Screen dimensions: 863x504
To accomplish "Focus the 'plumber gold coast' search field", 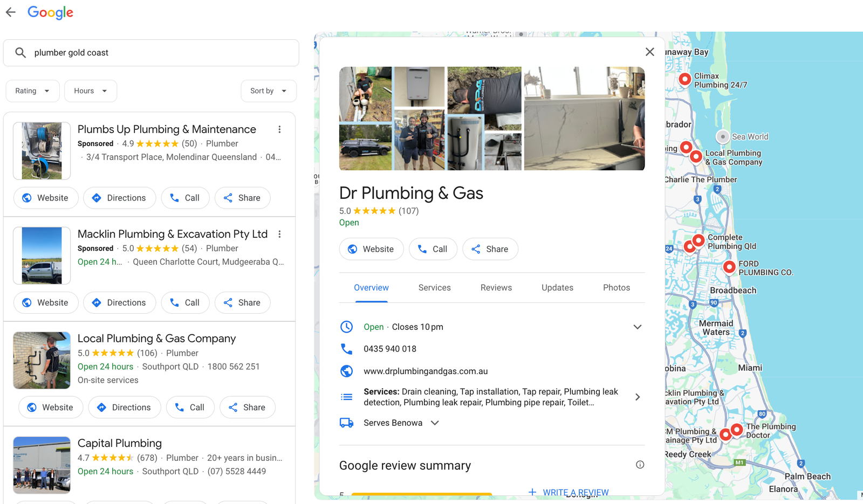I will tap(151, 53).
